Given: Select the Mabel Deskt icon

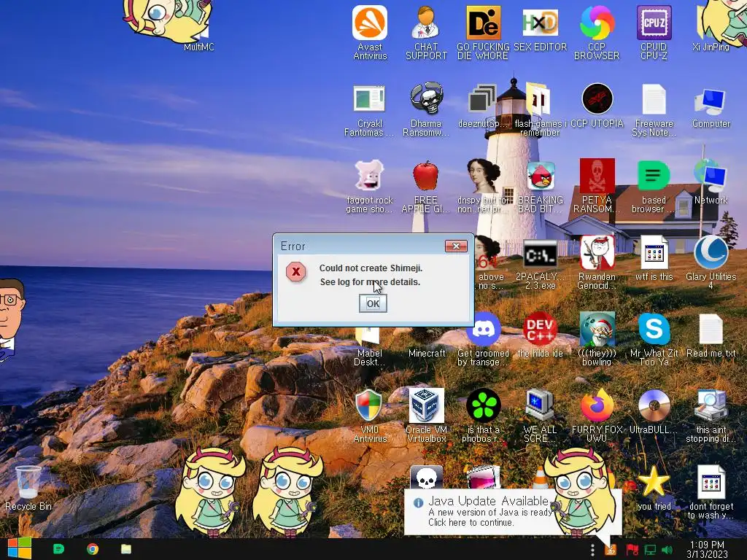Looking at the screenshot, I should click(370, 348).
